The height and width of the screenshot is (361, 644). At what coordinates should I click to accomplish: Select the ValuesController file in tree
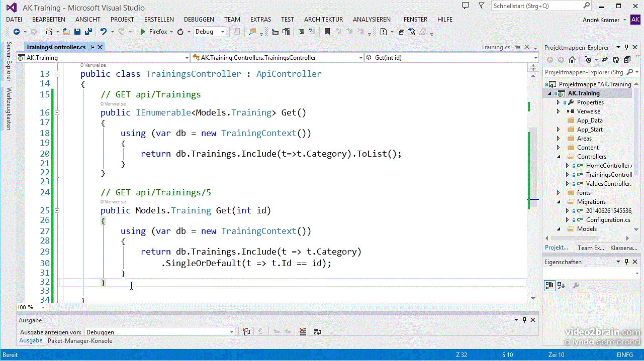click(x=608, y=184)
